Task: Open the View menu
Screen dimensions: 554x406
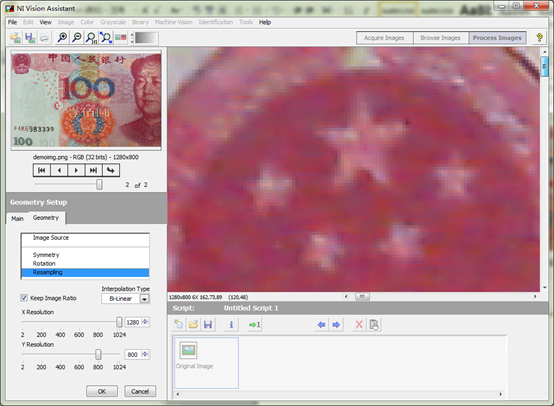Action: tap(46, 22)
